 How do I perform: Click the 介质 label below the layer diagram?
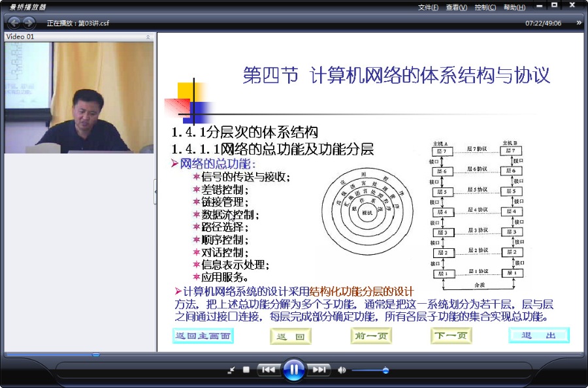(x=480, y=285)
